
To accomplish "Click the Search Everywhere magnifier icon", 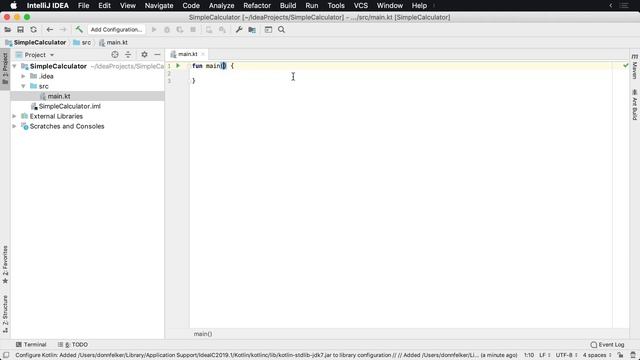I will [x=281, y=30].
